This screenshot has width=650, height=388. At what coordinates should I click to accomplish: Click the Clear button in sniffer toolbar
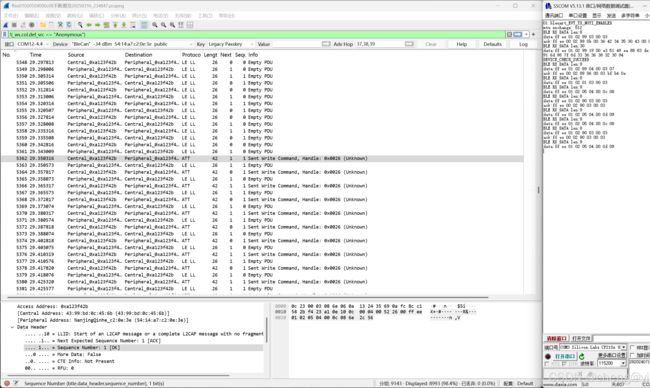point(431,44)
